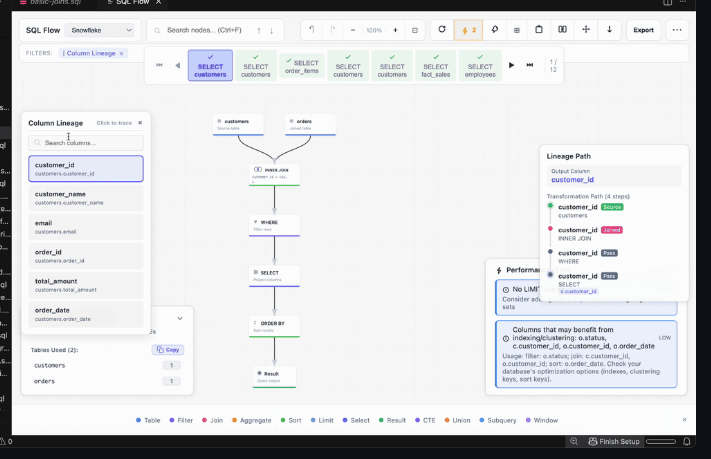Close the Column Lineage panel
The width and height of the screenshot is (711, 459).
pos(140,123)
